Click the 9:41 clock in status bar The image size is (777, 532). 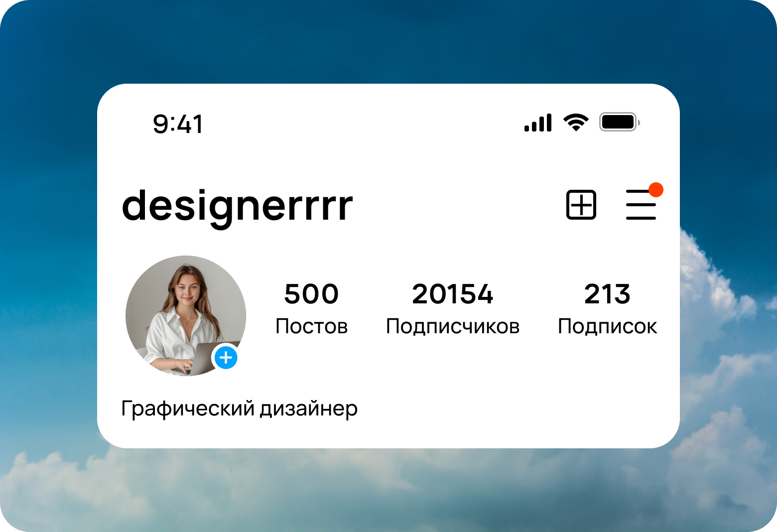pos(178,124)
